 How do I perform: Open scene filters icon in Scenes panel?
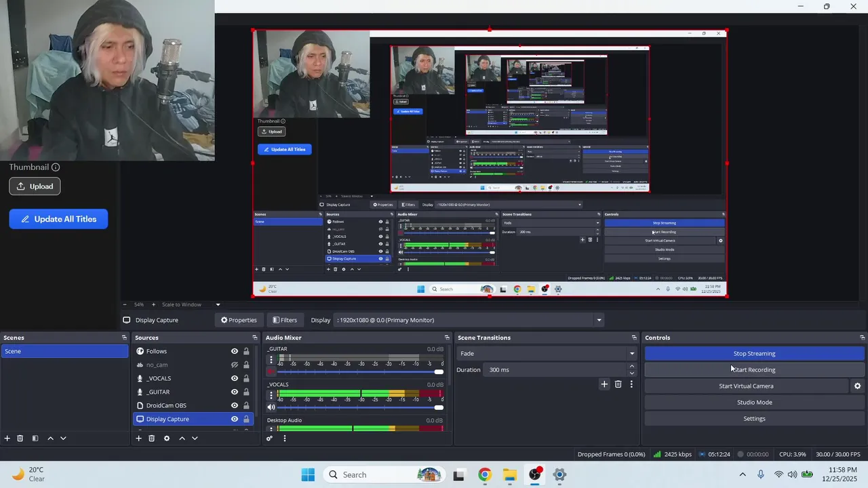(35, 439)
